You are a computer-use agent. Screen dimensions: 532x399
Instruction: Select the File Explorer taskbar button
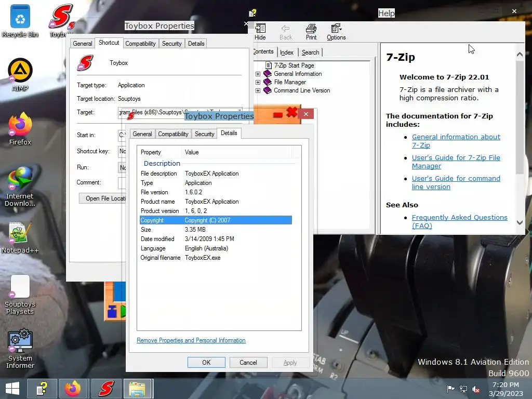tap(137, 389)
